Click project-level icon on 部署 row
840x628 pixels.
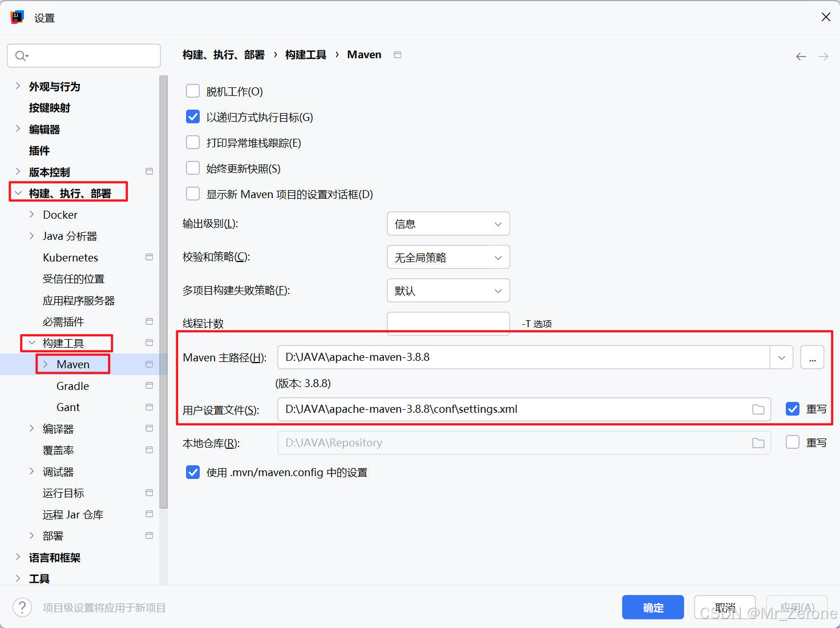150,536
